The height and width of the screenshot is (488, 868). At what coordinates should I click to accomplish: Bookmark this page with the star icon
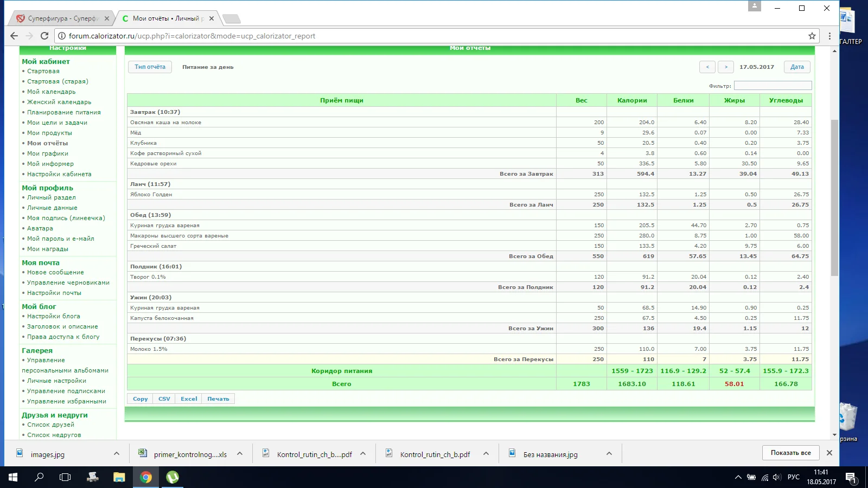[x=812, y=36]
